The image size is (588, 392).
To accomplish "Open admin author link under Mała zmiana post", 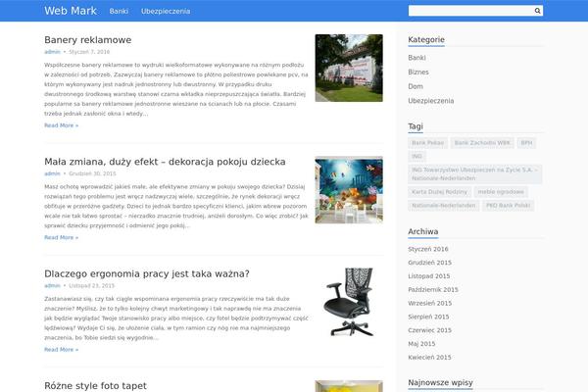I will (x=52, y=173).
